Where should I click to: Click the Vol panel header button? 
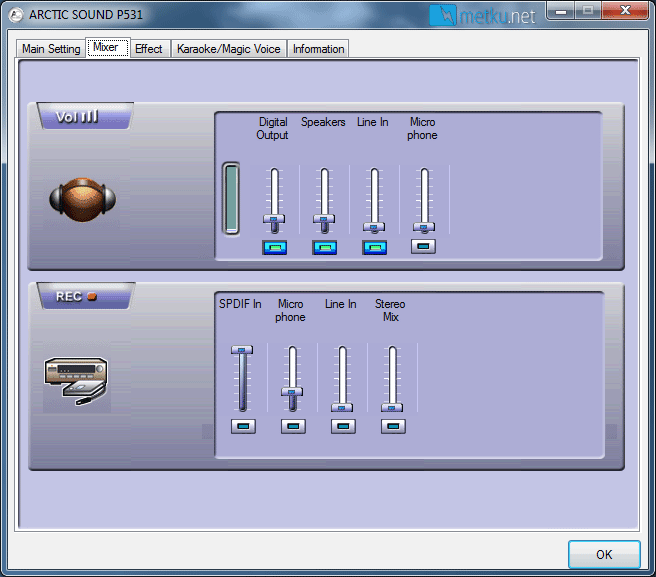[85, 116]
